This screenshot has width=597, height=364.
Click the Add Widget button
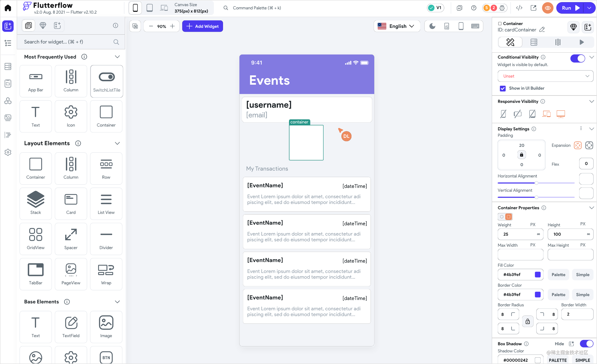pyautogui.click(x=203, y=26)
